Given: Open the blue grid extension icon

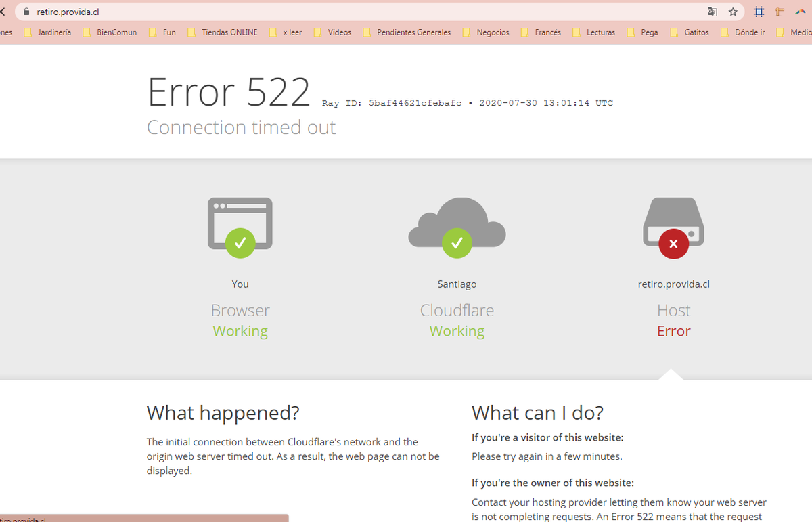Looking at the screenshot, I should click(759, 12).
